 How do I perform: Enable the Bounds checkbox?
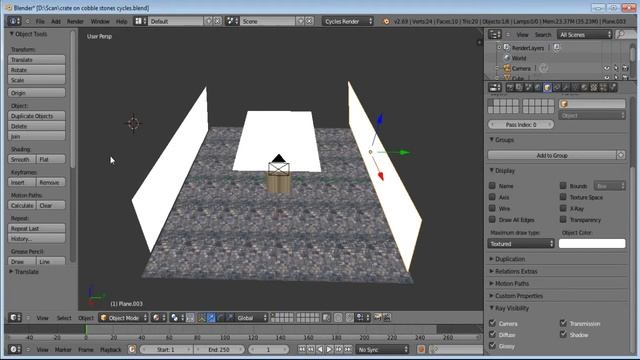[x=563, y=186]
